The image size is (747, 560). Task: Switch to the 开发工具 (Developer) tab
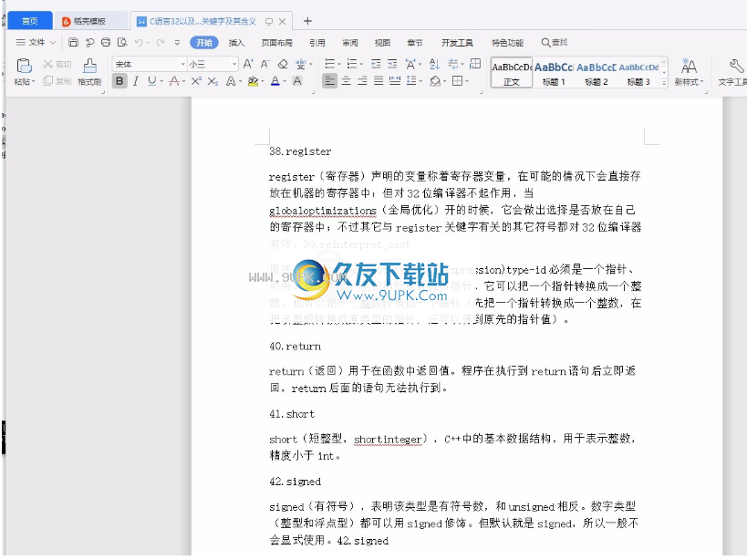pyautogui.click(x=457, y=43)
